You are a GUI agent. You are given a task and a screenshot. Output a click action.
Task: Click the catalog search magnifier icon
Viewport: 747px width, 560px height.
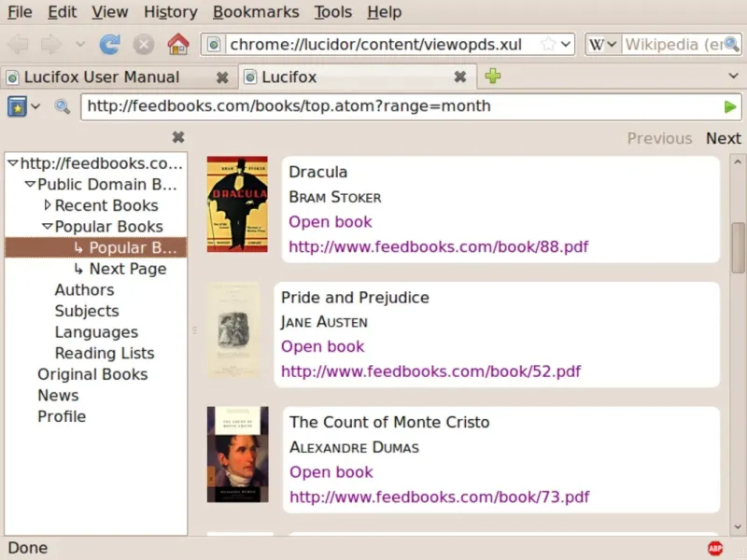[x=62, y=106]
